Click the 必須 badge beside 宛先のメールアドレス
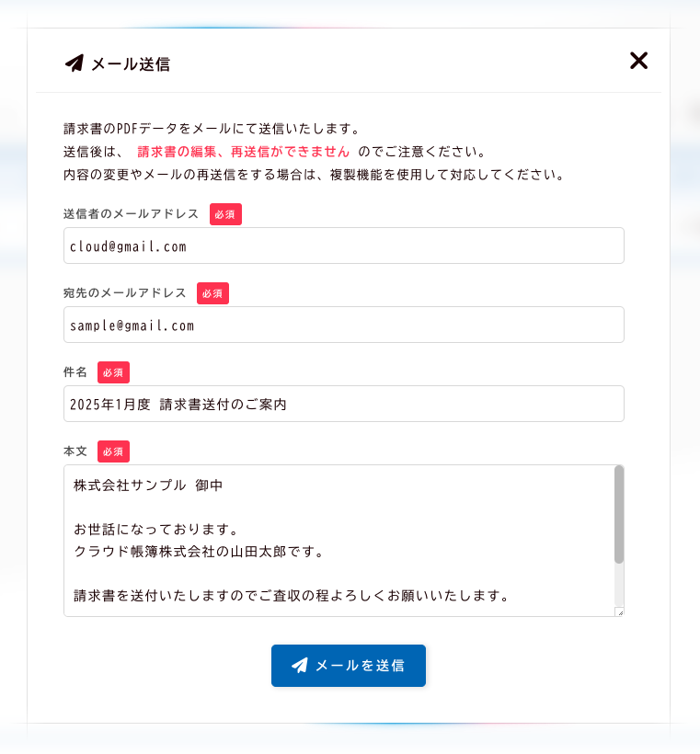Image resolution: width=700 pixels, height=754 pixels. (x=212, y=293)
